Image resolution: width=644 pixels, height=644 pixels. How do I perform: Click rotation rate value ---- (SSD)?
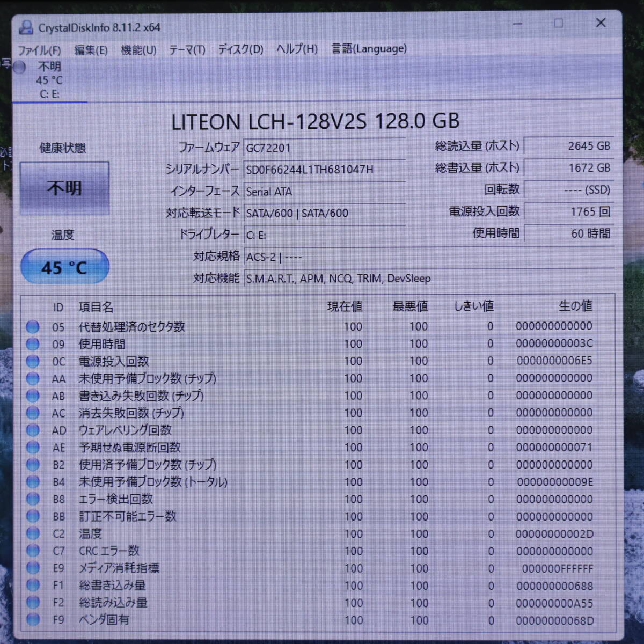569,190
